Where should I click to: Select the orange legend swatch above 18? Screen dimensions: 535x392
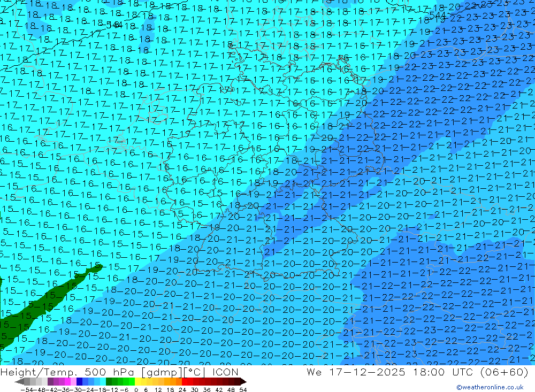tap(173, 381)
